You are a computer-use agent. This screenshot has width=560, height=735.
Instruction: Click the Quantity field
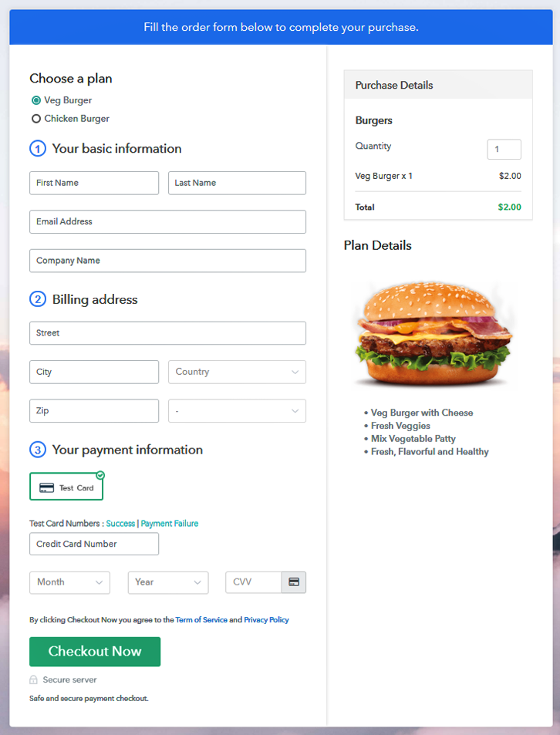(504, 149)
